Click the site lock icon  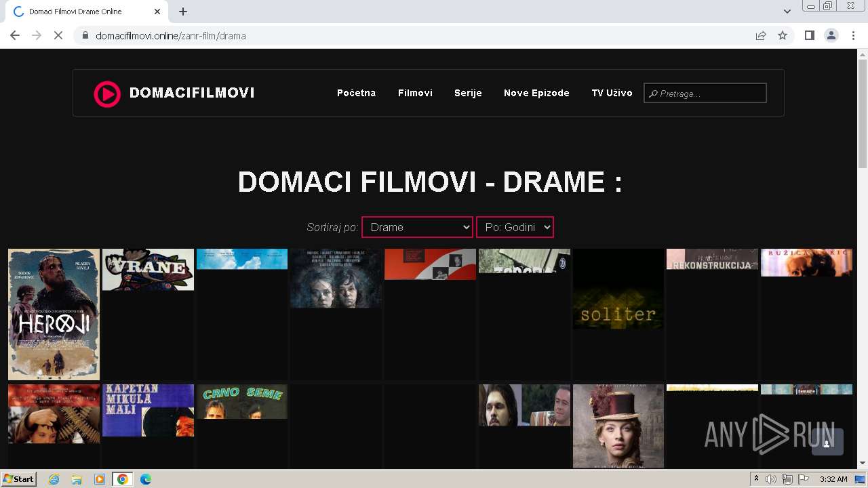pos(85,35)
